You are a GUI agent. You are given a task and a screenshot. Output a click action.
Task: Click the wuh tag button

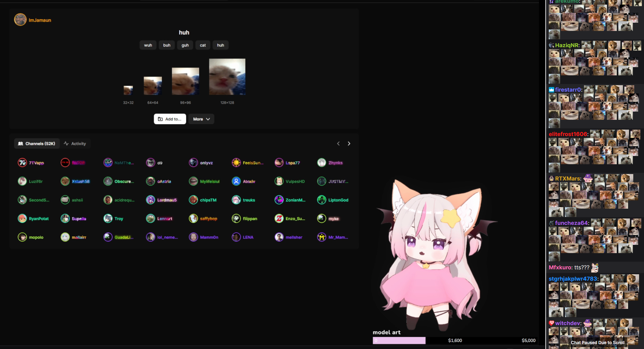tap(148, 45)
